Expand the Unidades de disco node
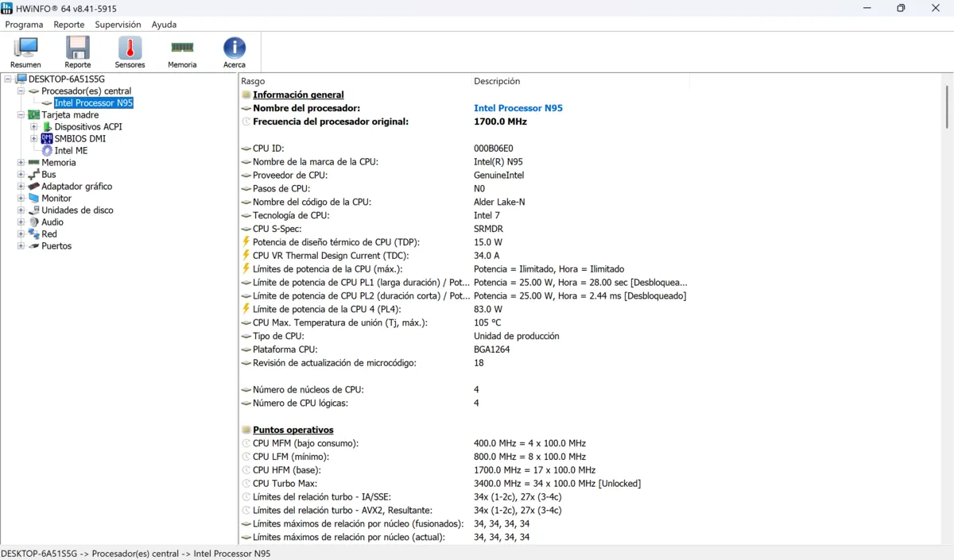The width and height of the screenshot is (954, 560). 21,210
